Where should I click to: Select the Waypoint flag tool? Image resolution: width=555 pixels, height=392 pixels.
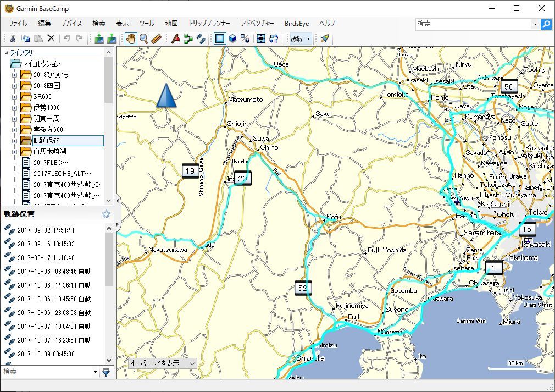tap(175, 38)
